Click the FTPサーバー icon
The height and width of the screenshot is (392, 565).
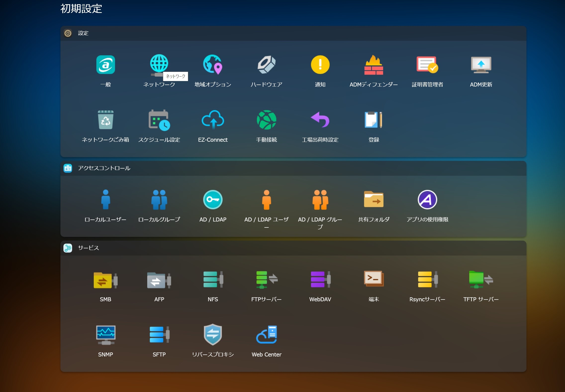(x=266, y=280)
